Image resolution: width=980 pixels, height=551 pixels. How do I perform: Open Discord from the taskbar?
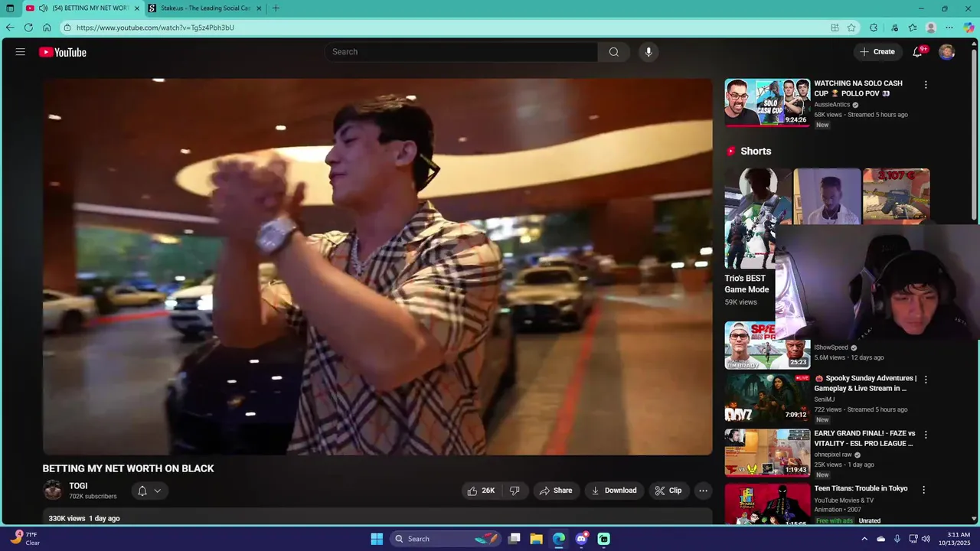click(581, 539)
